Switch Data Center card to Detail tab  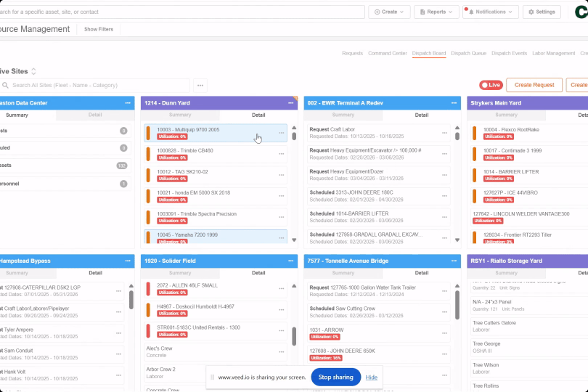[x=95, y=115]
